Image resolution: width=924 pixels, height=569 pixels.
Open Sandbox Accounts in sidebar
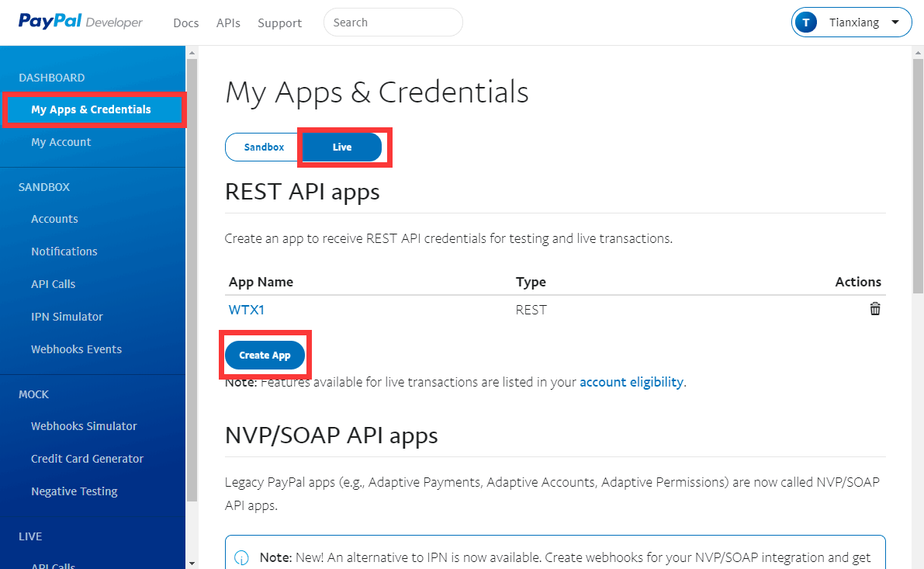(54, 219)
